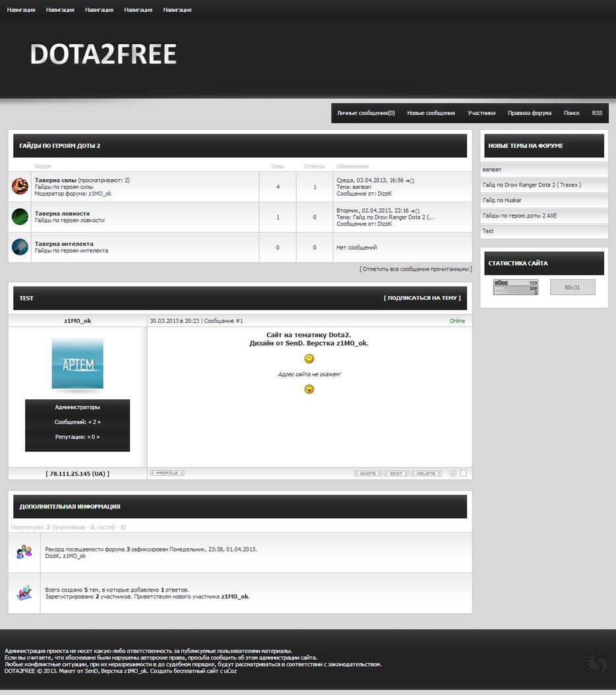Click the PROFILE button under the avatar

coord(166,472)
